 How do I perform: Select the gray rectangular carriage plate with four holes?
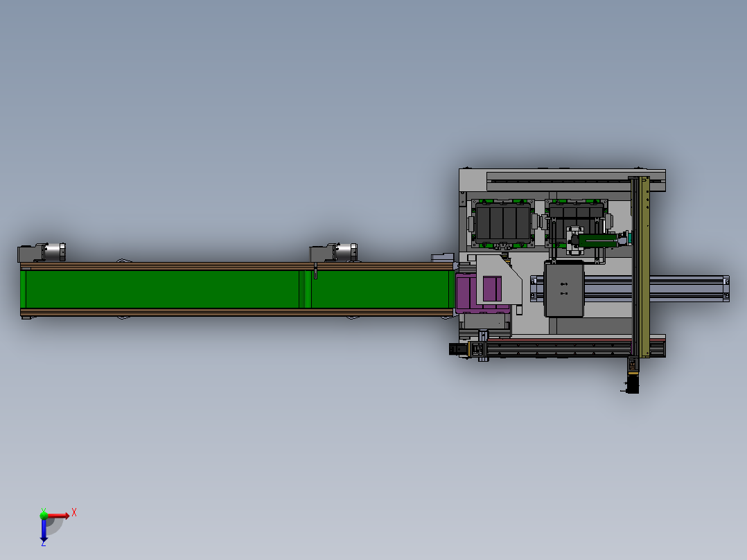tap(564, 289)
